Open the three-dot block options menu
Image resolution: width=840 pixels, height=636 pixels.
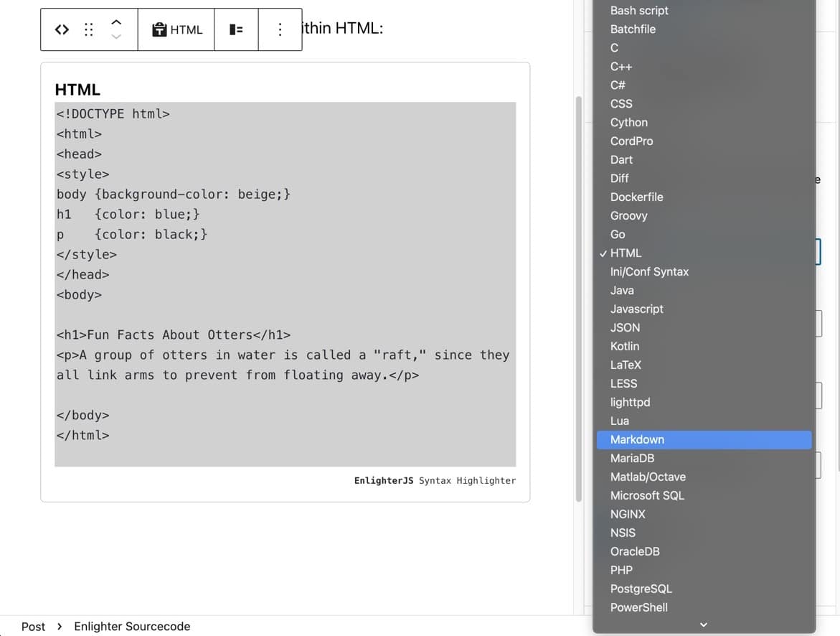pos(280,29)
